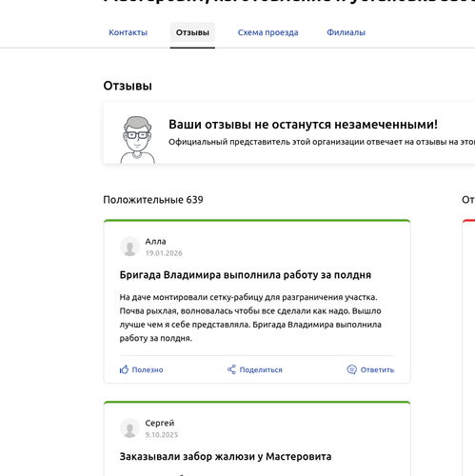Click reviewer name Алла
This screenshot has width=475, height=476.
155,242
